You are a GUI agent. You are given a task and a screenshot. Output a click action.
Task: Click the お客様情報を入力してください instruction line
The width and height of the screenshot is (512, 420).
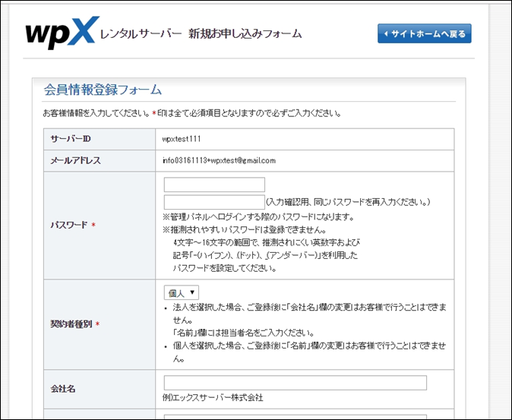point(192,114)
